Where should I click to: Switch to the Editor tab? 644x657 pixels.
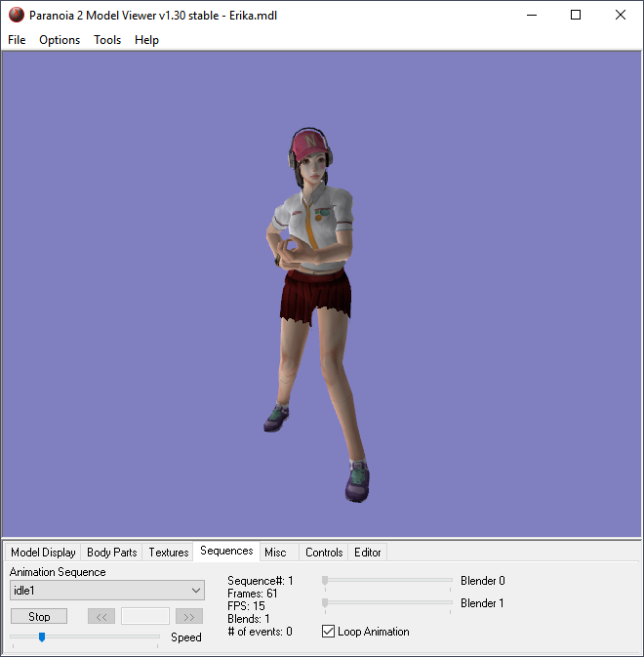click(367, 553)
